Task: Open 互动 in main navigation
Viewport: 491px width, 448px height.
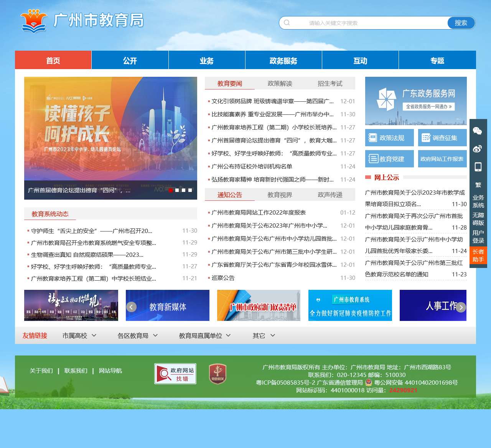Action: click(360, 60)
